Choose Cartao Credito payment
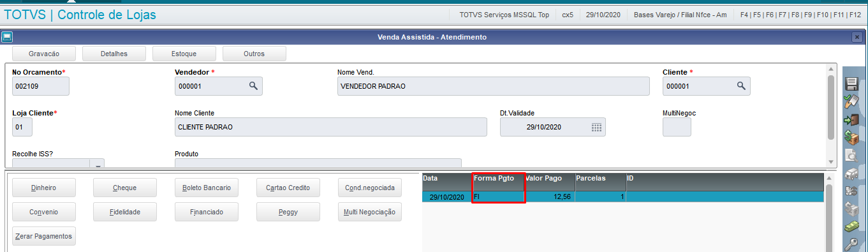The width and height of the screenshot is (868, 252). click(288, 188)
